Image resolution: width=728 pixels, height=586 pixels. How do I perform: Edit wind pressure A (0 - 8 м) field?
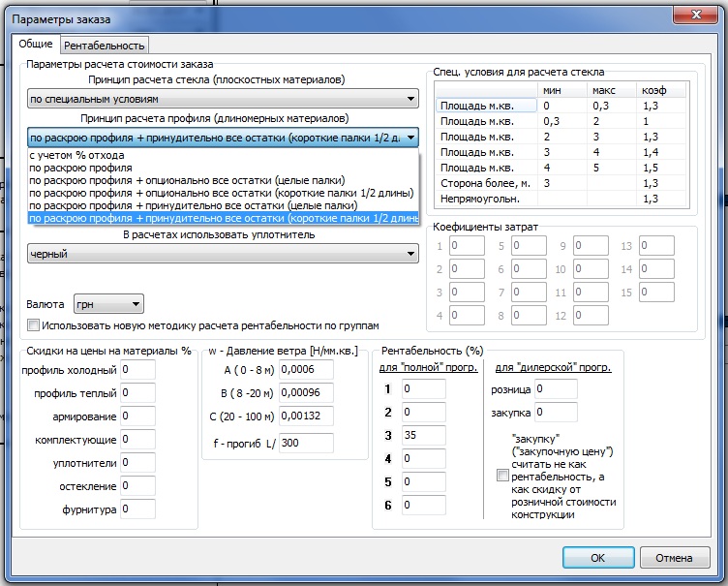click(306, 370)
